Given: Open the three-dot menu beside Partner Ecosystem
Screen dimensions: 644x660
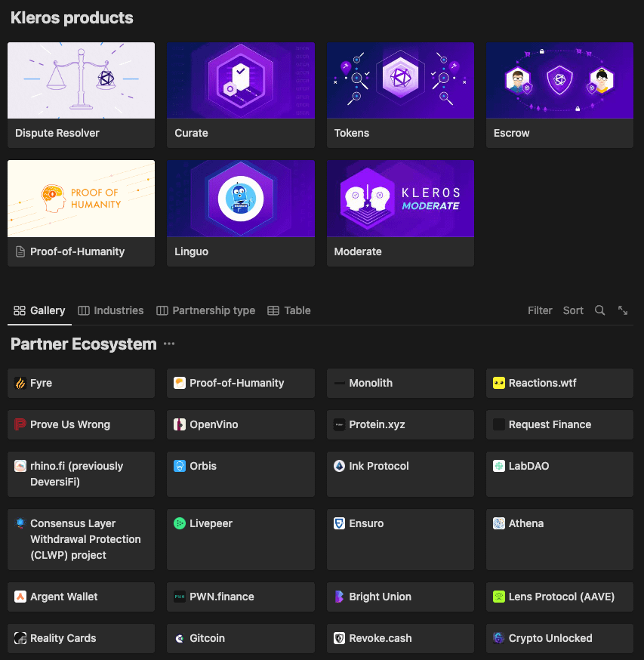Looking at the screenshot, I should tap(169, 344).
